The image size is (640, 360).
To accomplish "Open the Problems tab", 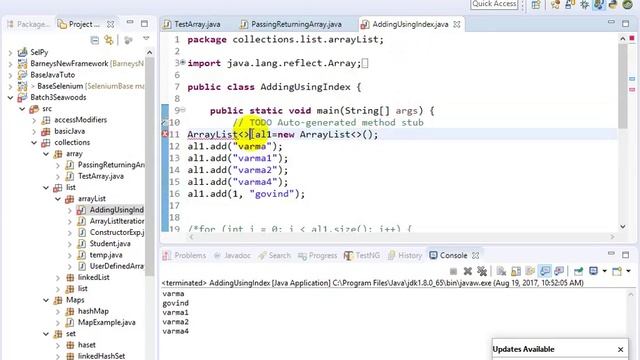I will click(184, 256).
